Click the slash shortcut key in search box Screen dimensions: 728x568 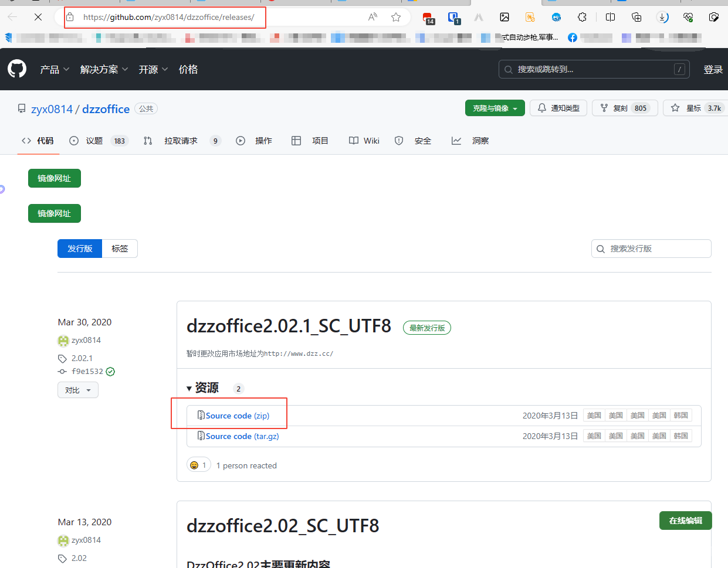coord(679,69)
